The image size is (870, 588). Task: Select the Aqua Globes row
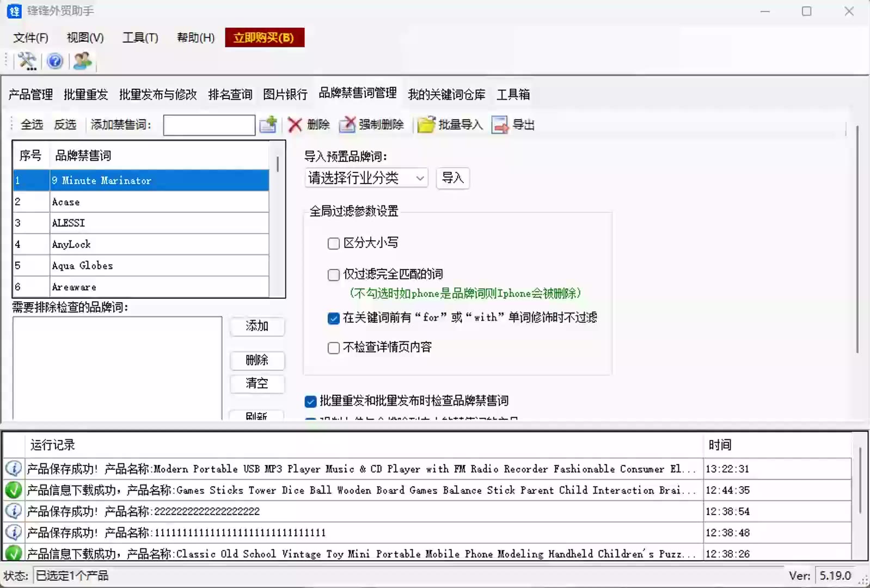point(141,266)
